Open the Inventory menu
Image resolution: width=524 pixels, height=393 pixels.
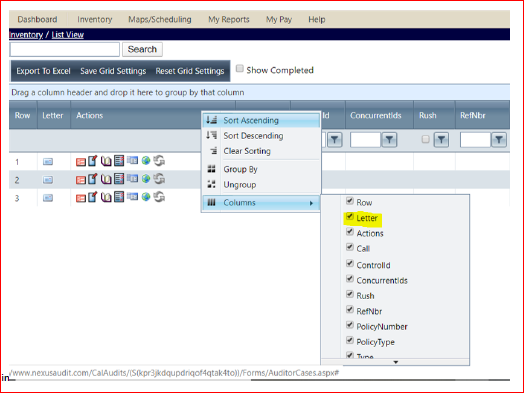tap(95, 19)
